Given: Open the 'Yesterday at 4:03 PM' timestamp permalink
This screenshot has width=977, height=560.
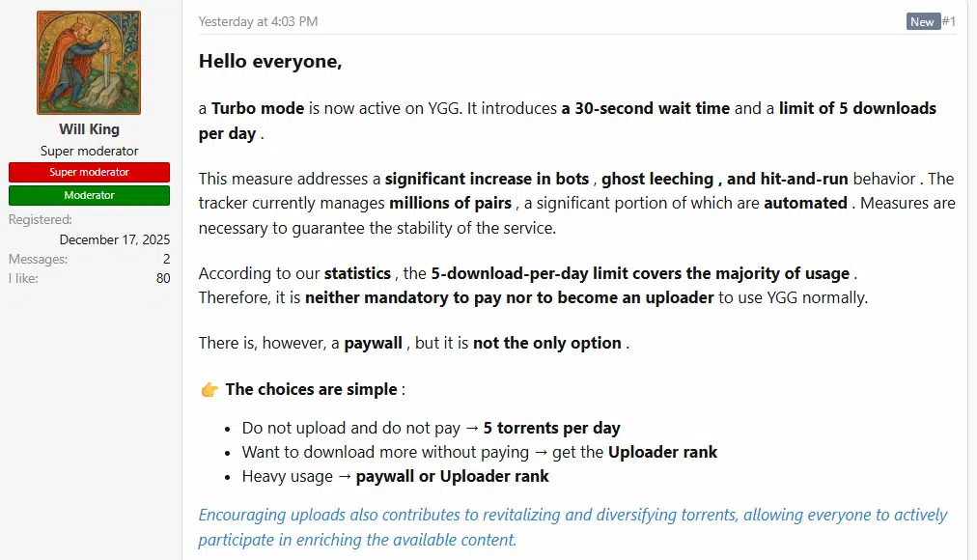Looking at the screenshot, I should coord(258,21).
